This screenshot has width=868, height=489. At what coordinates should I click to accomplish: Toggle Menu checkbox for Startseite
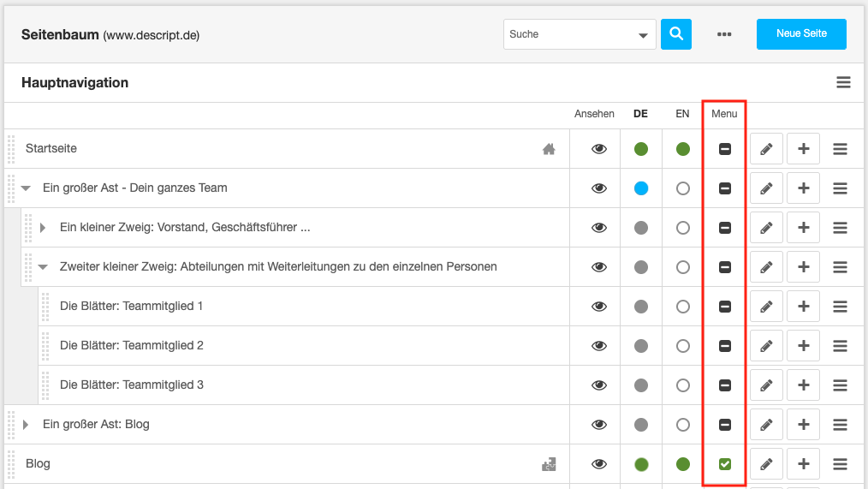(725, 149)
